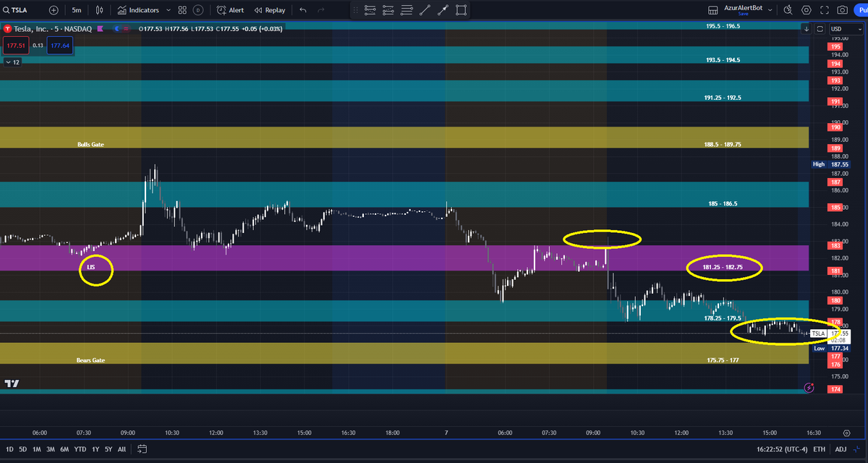Select the All date range
The height and width of the screenshot is (463, 868).
coord(122,449)
